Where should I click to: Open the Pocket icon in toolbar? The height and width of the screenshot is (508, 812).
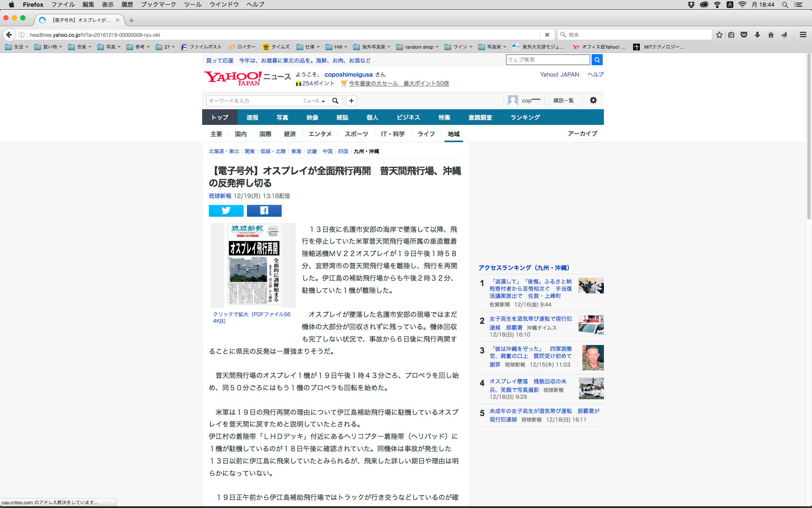pyautogui.click(x=744, y=35)
